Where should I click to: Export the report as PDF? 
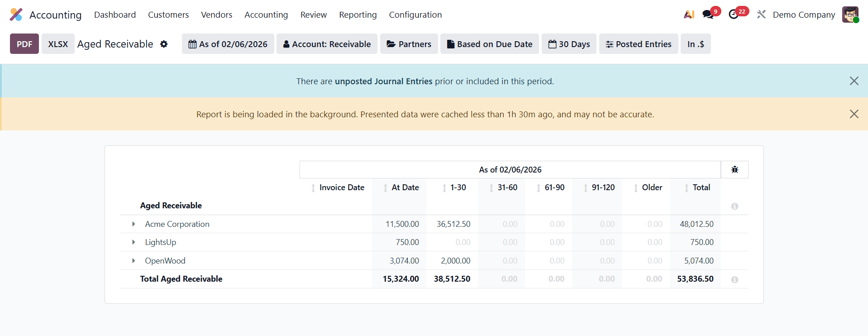(24, 44)
